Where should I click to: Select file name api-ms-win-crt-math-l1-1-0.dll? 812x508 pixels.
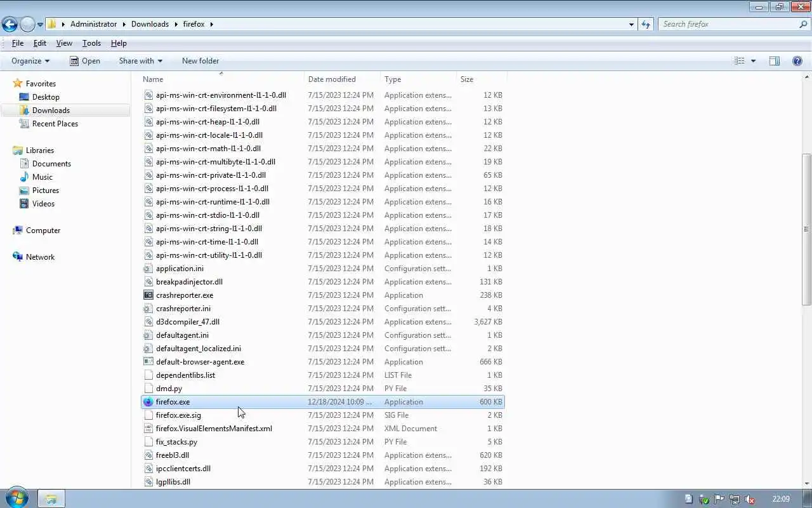(208, 149)
